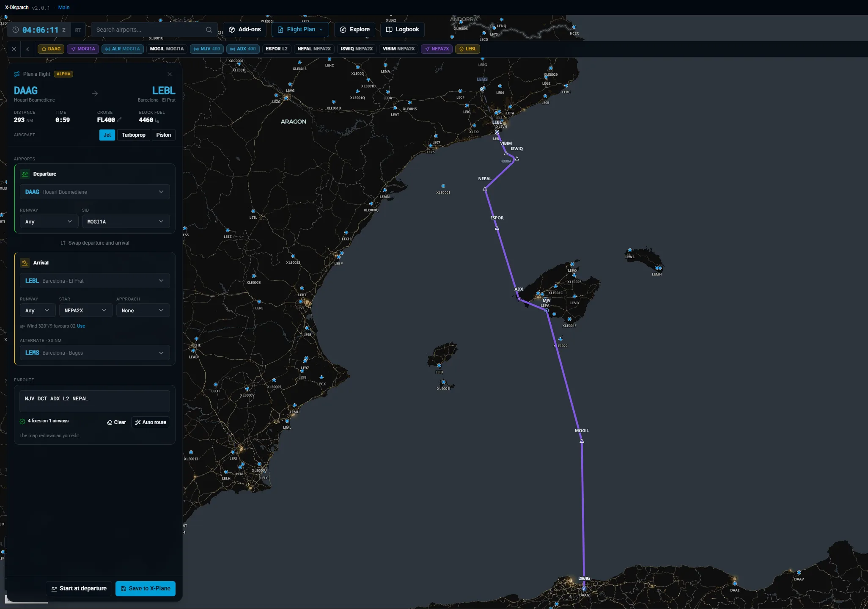The width and height of the screenshot is (868, 609).
Task: Click the ESPOR waypoint triangle on map
Action: 497,228
